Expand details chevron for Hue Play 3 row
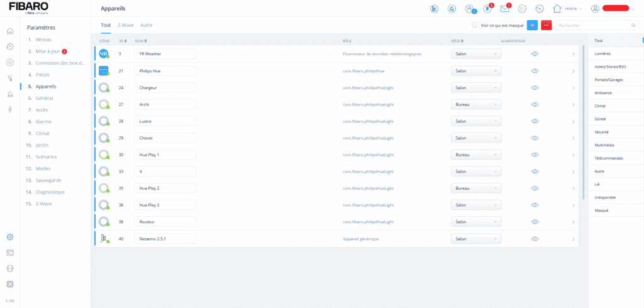Viewport: 644px width, 308px height. [574, 206]
